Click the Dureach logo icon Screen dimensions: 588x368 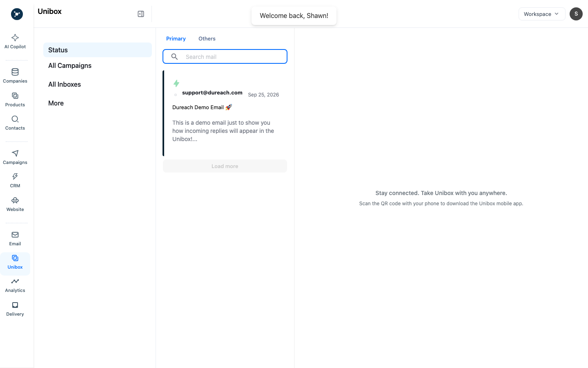pyautogui.click(x=17, y=14)
